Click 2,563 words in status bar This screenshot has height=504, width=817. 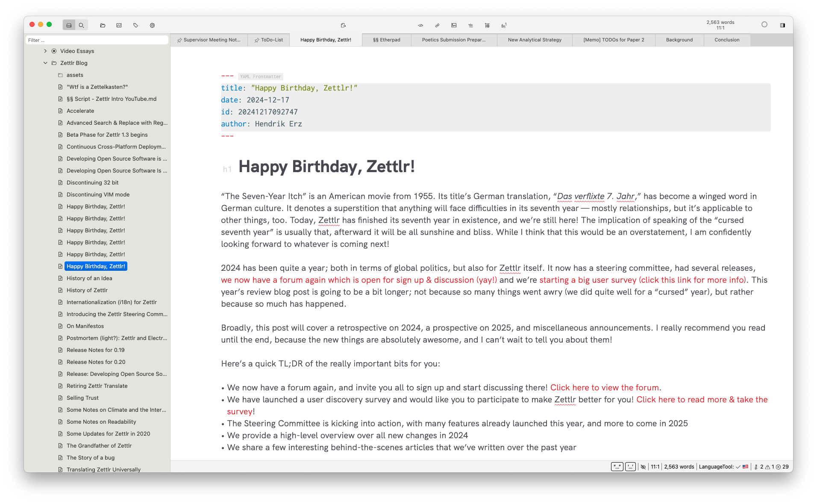[x=679, y=467]
